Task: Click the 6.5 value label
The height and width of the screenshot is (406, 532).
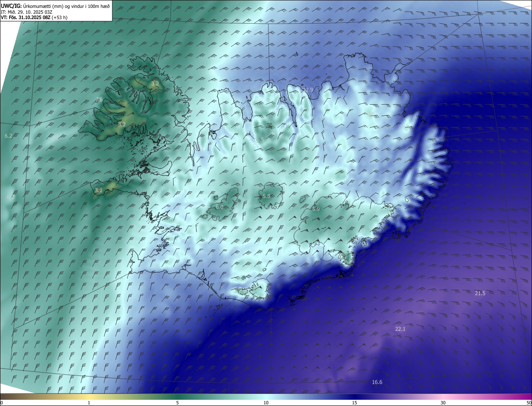Action: [260, 140]
